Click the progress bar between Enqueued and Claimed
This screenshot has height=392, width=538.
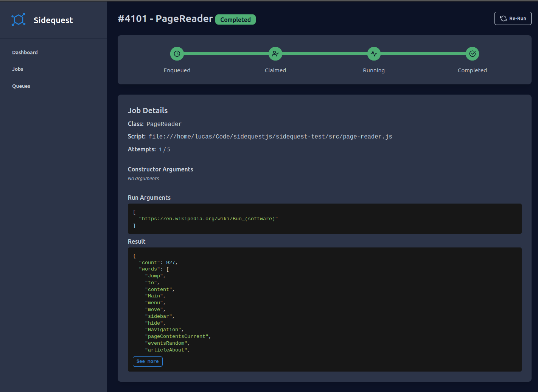click(x=226, y=54)
